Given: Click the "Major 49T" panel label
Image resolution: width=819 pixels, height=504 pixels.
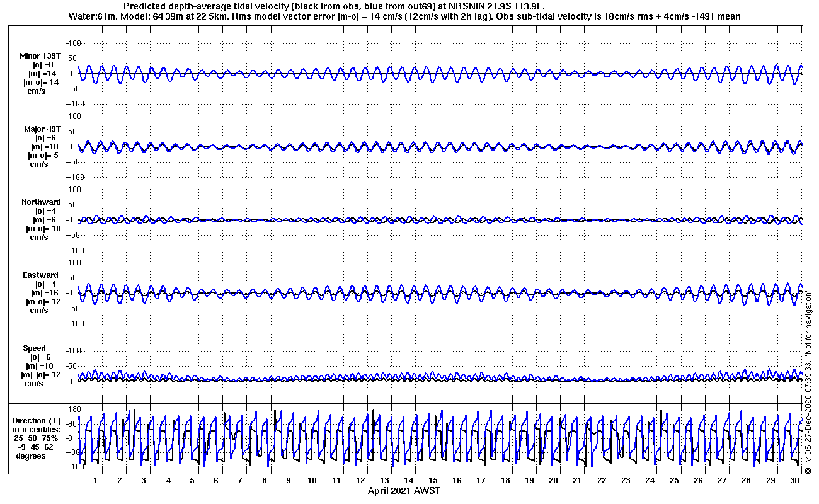Looking at the screenshot, I should click(x=42, y=129).
